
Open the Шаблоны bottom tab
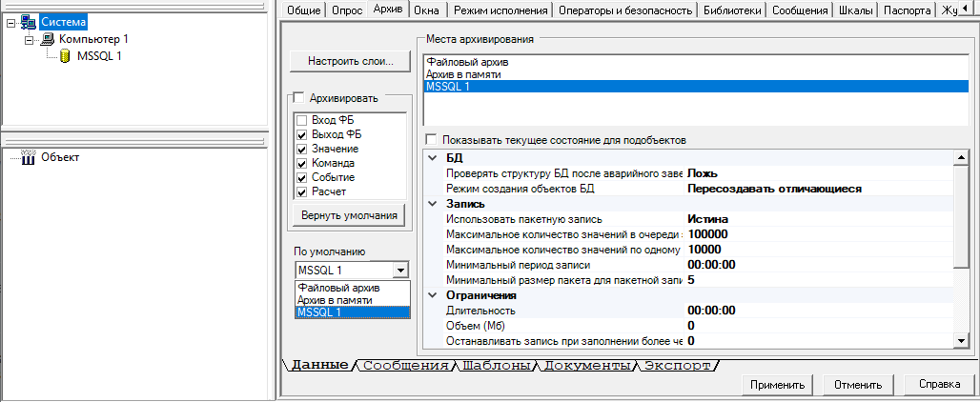[495, 365]
